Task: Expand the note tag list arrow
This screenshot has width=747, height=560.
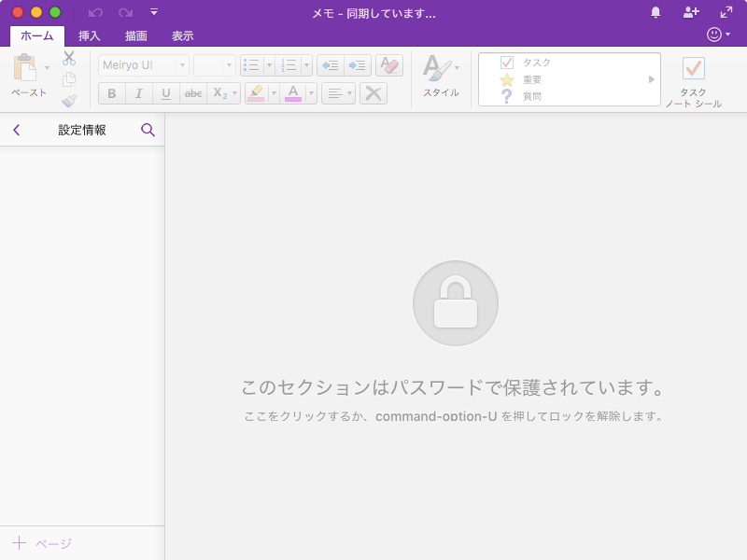Action: (x=652, y=79)
